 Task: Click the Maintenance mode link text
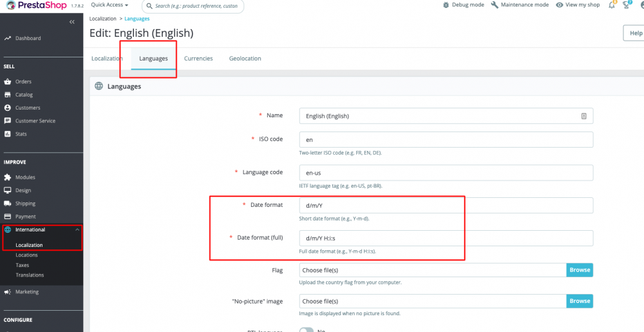tap(524, 5)
